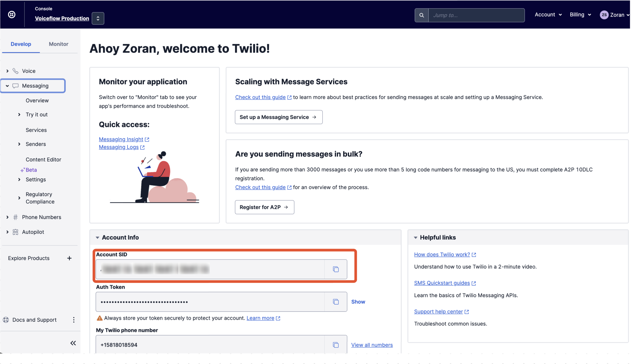
Task: Click the Jump to search field
Action: [476, 15]
